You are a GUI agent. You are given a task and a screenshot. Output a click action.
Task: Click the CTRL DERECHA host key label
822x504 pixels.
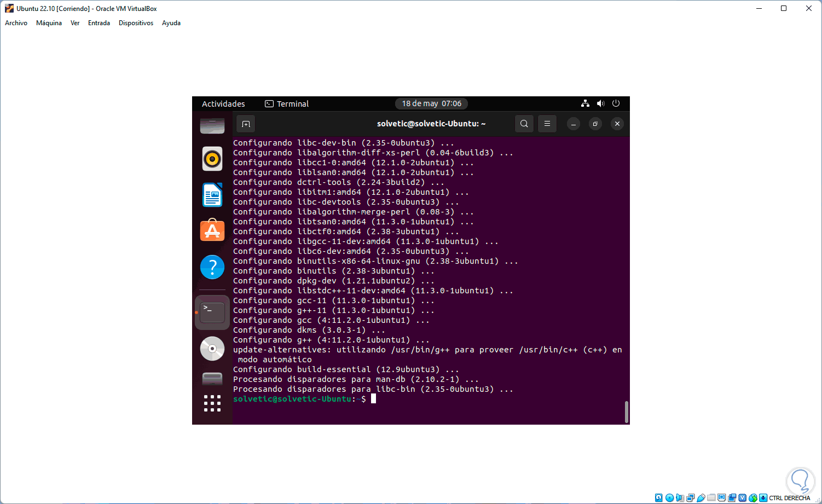pos(790,498)
